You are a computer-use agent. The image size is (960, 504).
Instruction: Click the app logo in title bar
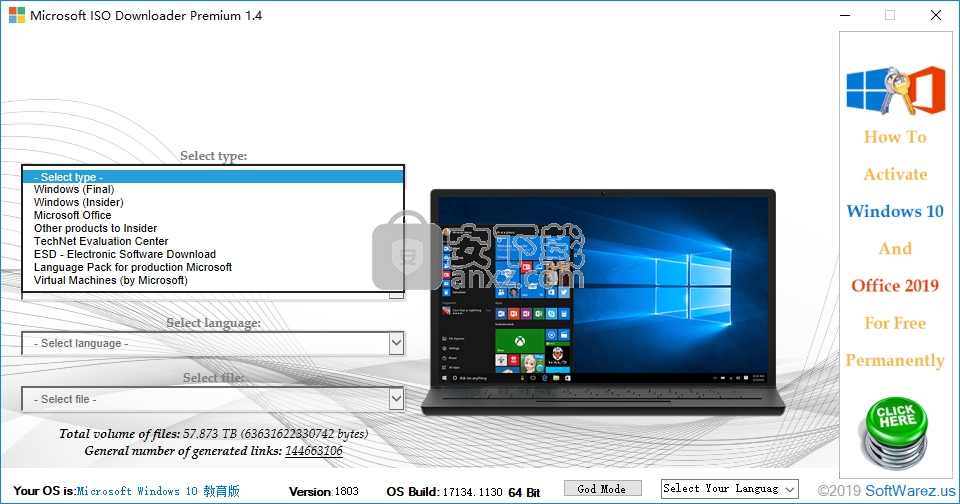pyautogui.click(x=17, y=15)
